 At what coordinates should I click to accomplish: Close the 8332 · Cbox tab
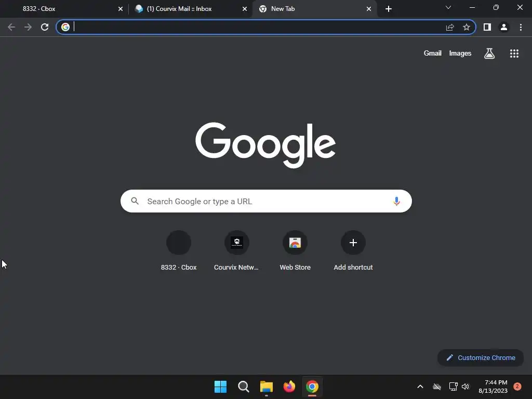(x=121, y=9)
